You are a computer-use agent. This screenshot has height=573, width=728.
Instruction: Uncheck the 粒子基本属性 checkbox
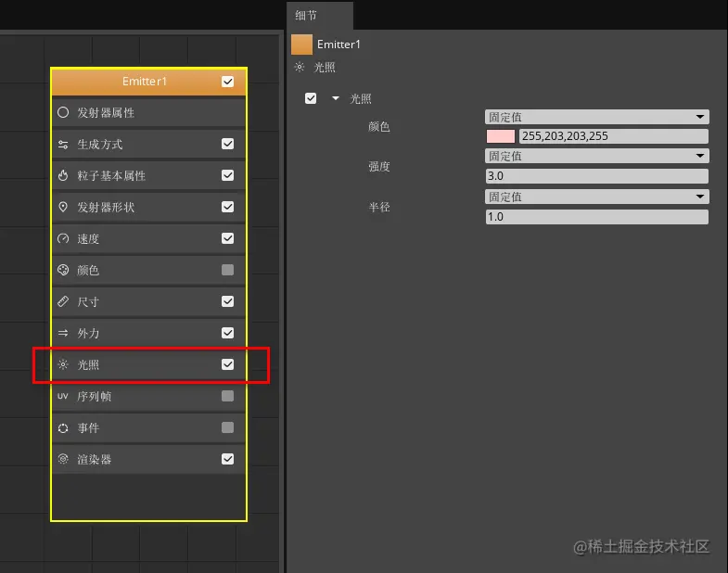click(x=227, y=175)
